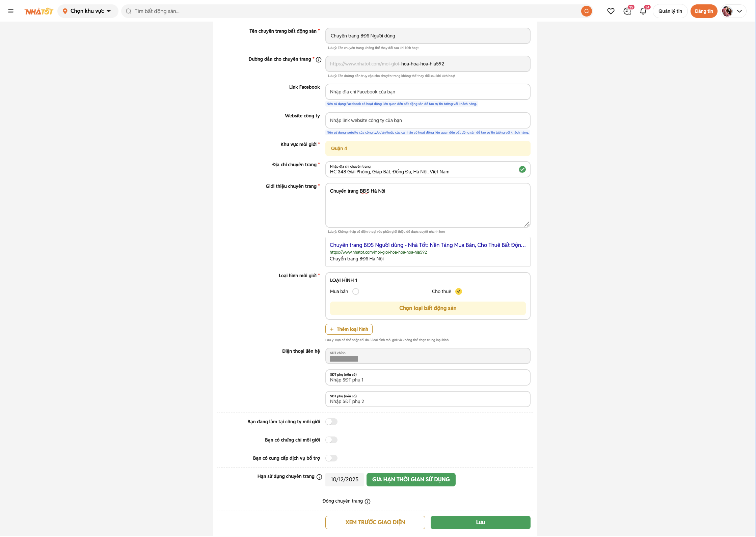Click the Link Facebook input field
This screenshot has width=756, height=537.
point(428,92)
